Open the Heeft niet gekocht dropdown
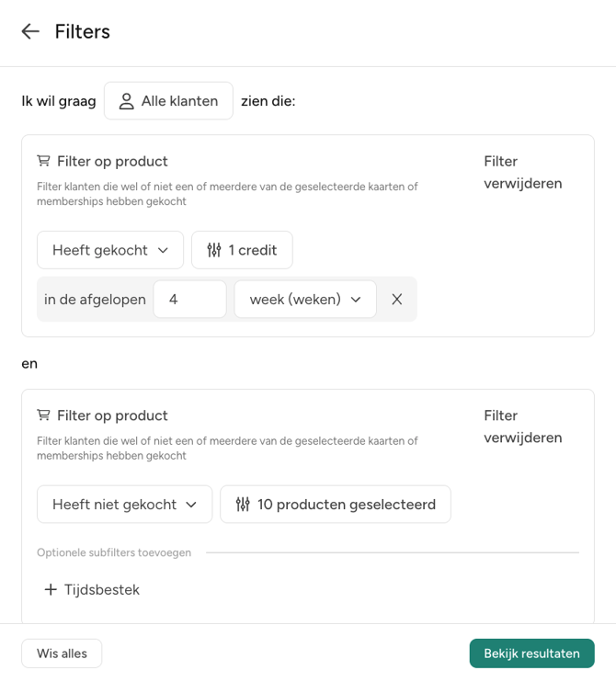Image resolution: width=616 pixels, height=682 pixels. (124, 505)
